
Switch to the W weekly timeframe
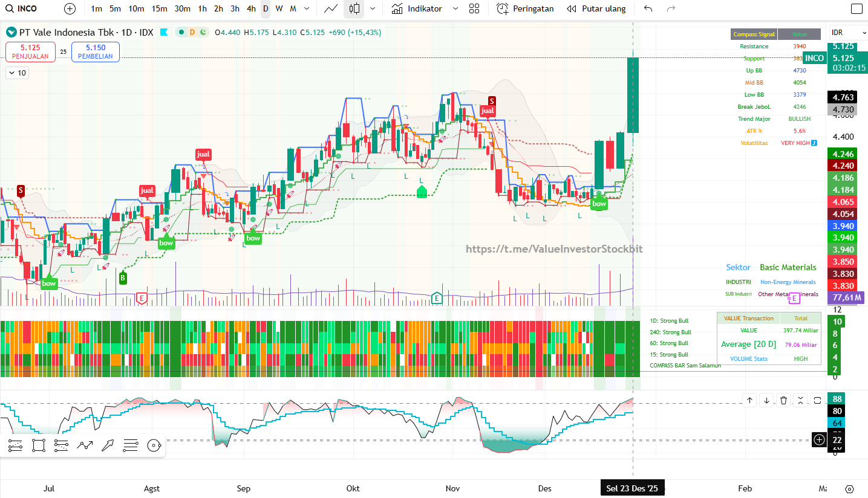pyautogui.click(x=279, y=8)
